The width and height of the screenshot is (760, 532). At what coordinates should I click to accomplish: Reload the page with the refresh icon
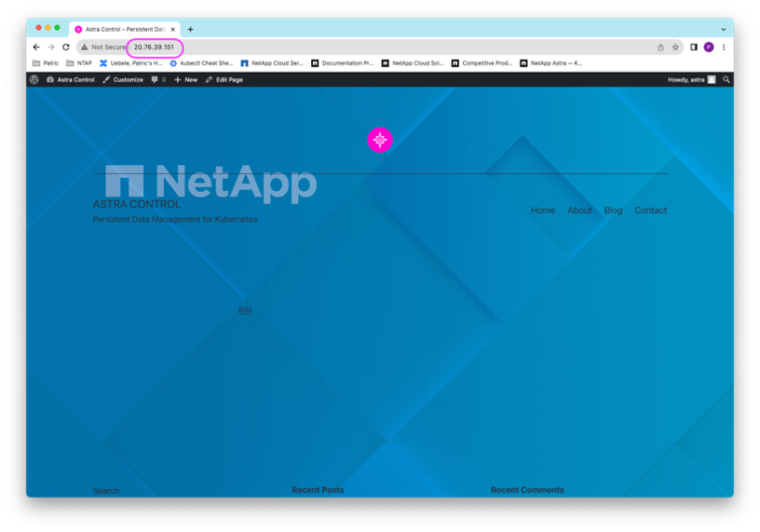[x=66, y=47]
